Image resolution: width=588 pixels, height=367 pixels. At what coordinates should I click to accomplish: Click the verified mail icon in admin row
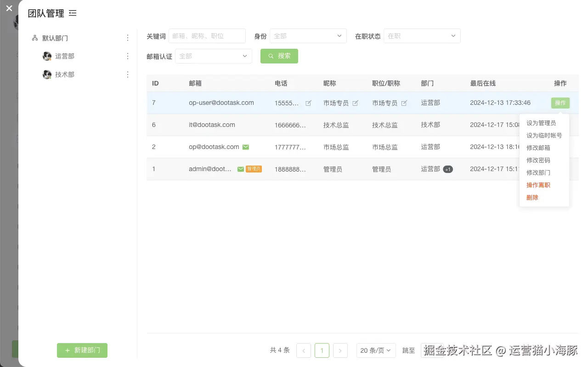(241, 169)
